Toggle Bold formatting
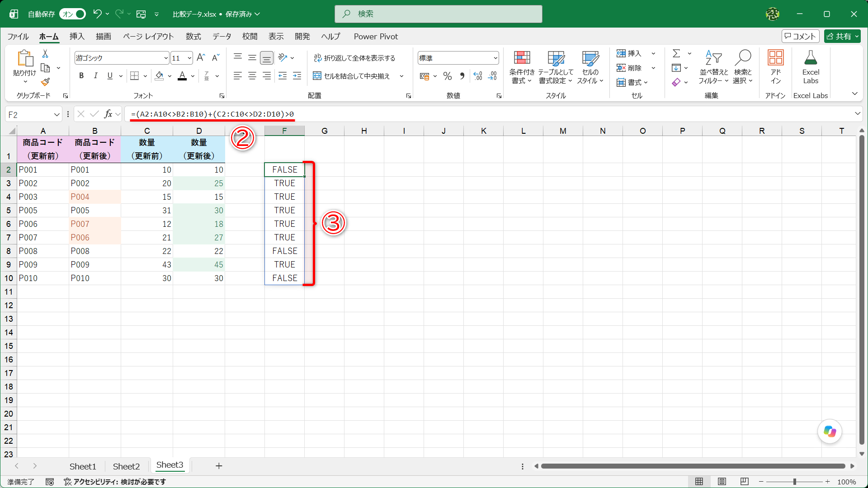The image size is (868, 488). click(x=81, y=76)
